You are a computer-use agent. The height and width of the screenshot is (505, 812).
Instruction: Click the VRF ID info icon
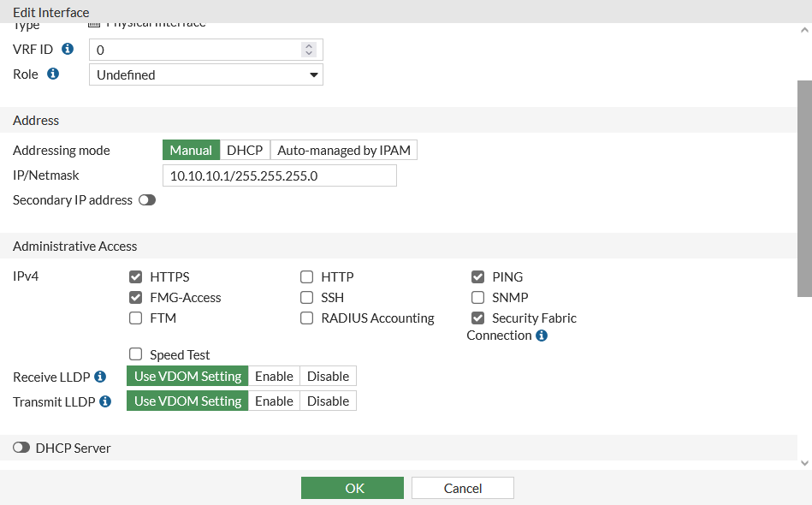pyautogui.click(x=68, y=49)
